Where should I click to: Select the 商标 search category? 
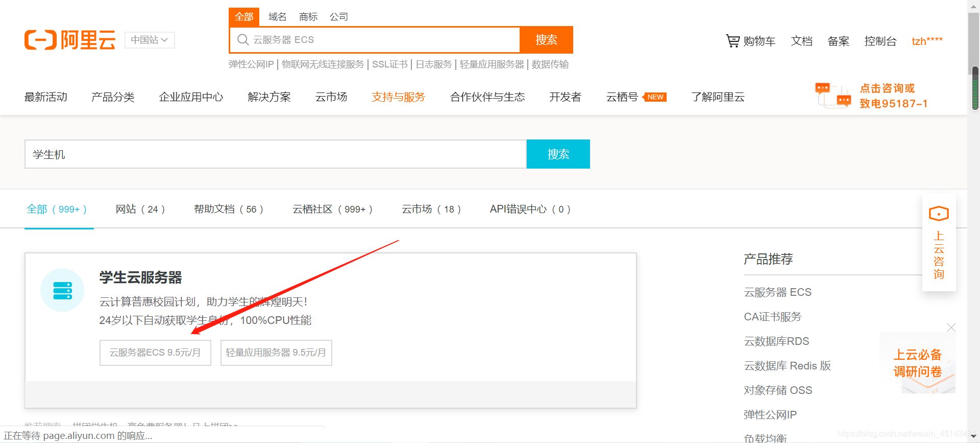pos(308,17)
